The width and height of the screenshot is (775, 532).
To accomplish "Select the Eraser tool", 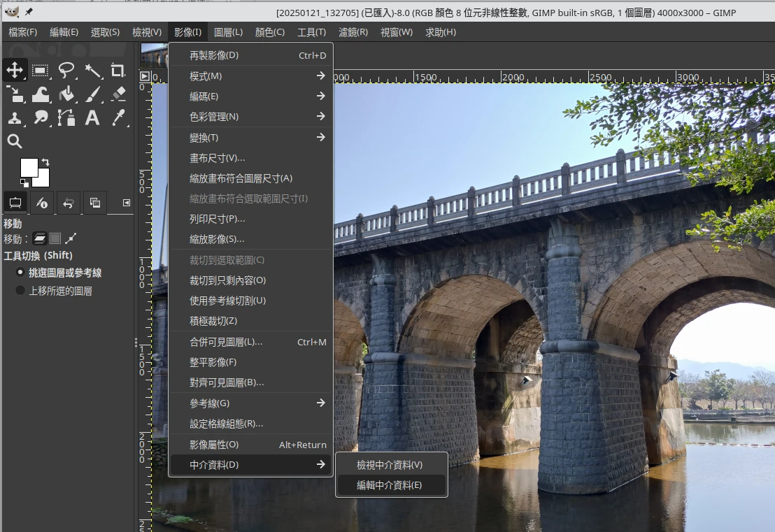I will coord(118,94).
